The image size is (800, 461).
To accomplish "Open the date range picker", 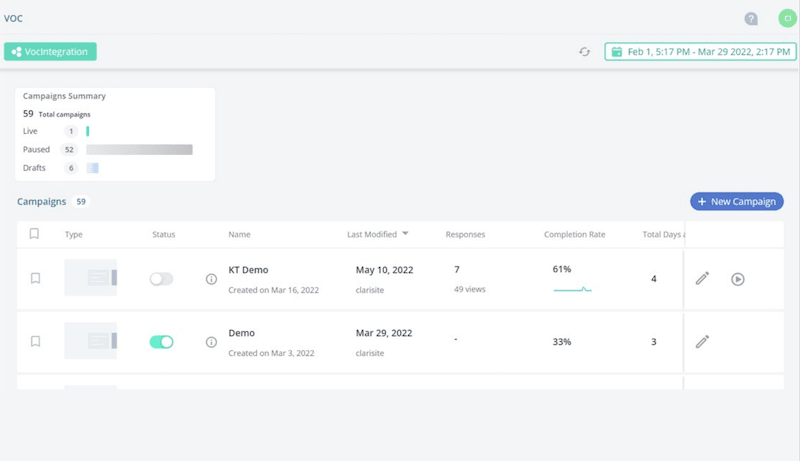I will pos(700,52).
